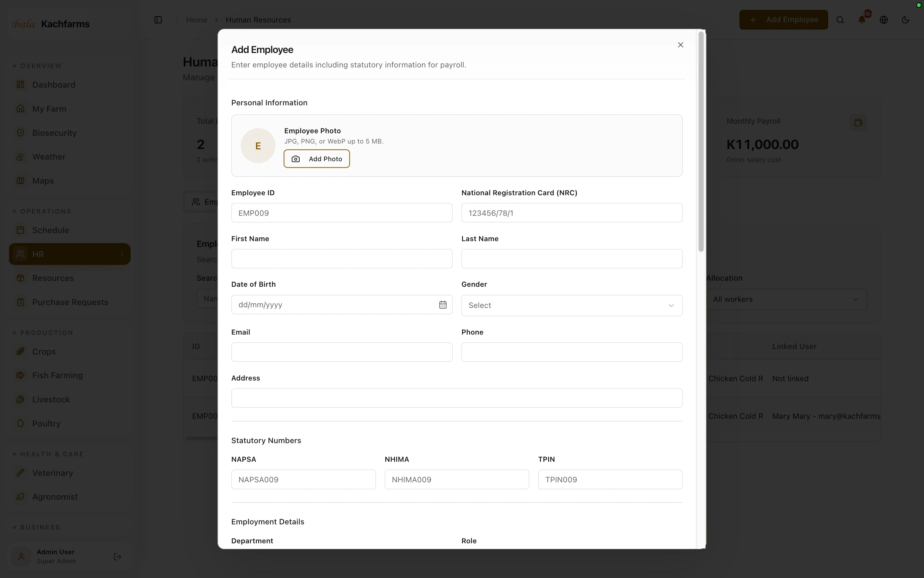The image size is (924, 578).
Task: Click the Fish Farming icon
Action: coord(21,375)
